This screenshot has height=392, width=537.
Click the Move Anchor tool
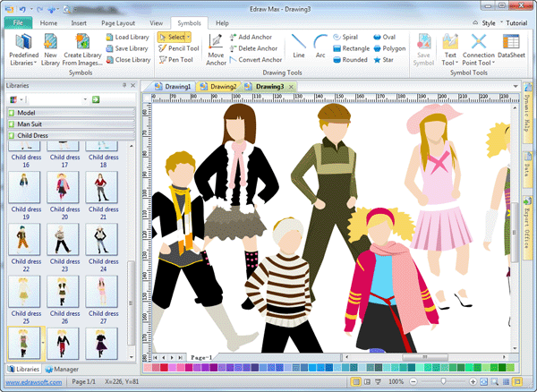(x=217, y=47)
